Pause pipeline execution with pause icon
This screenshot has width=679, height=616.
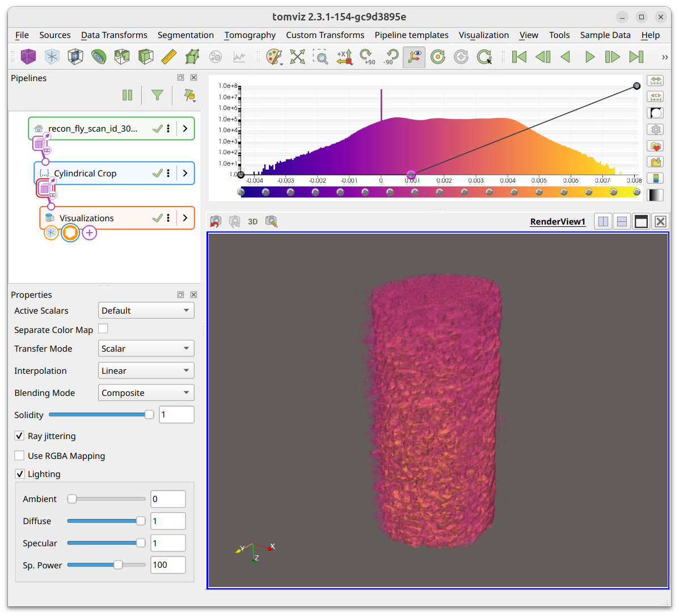tap(127, 95)
